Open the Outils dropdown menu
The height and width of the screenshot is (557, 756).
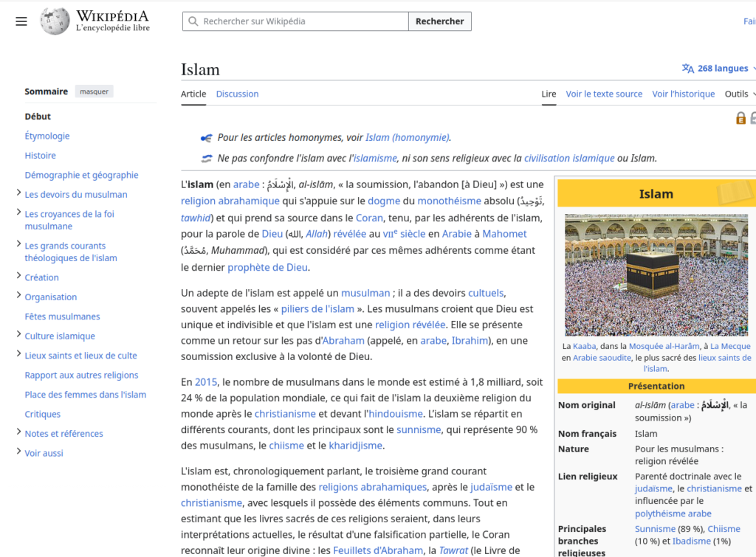coord(740,94)
